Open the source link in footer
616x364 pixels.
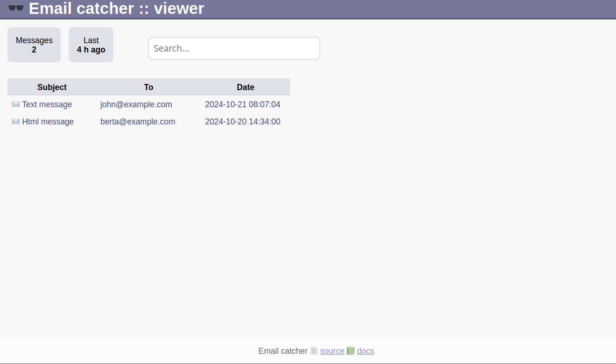[x=332, y=351]
